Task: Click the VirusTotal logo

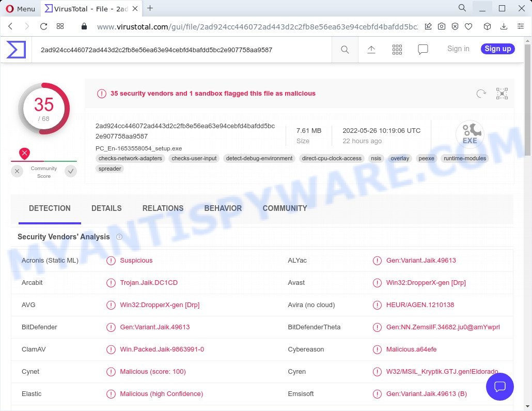Action: 15,49
